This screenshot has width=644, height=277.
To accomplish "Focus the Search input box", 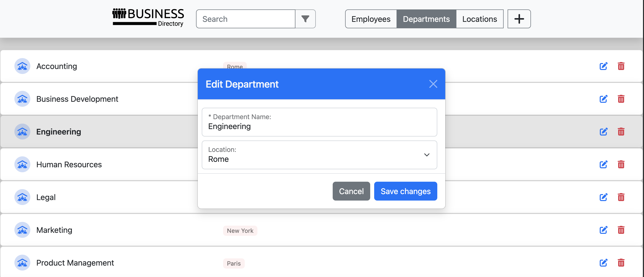I will point(245,19).
